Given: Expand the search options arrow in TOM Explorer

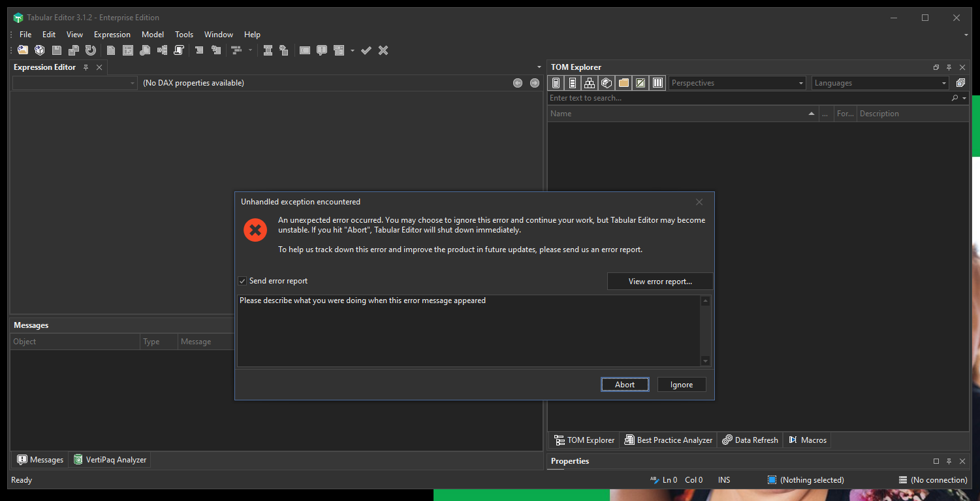Looking at the screenshot, I should pyautogui.click(x=964, y=98).
